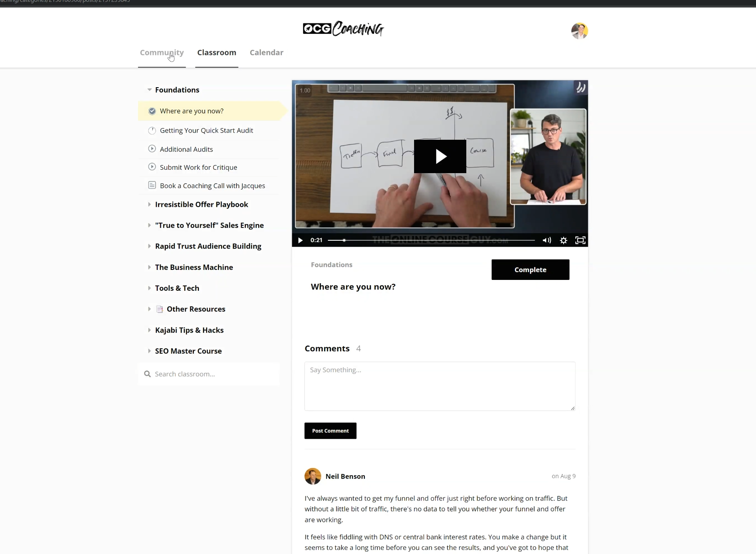Click the user profile avatar at top right
The image size is (756, 554).
tap(580, 31)
